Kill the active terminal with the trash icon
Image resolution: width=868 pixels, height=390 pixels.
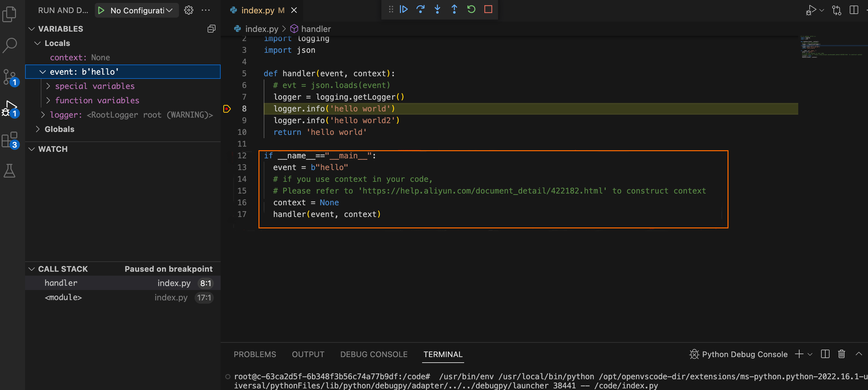841,354
